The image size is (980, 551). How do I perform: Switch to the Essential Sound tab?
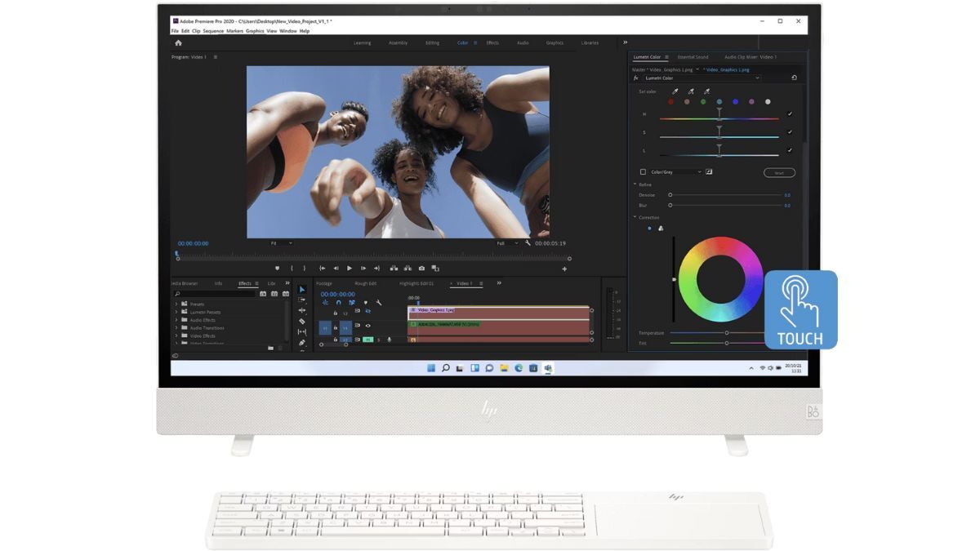pyautogui.click(x=693, y=57)
